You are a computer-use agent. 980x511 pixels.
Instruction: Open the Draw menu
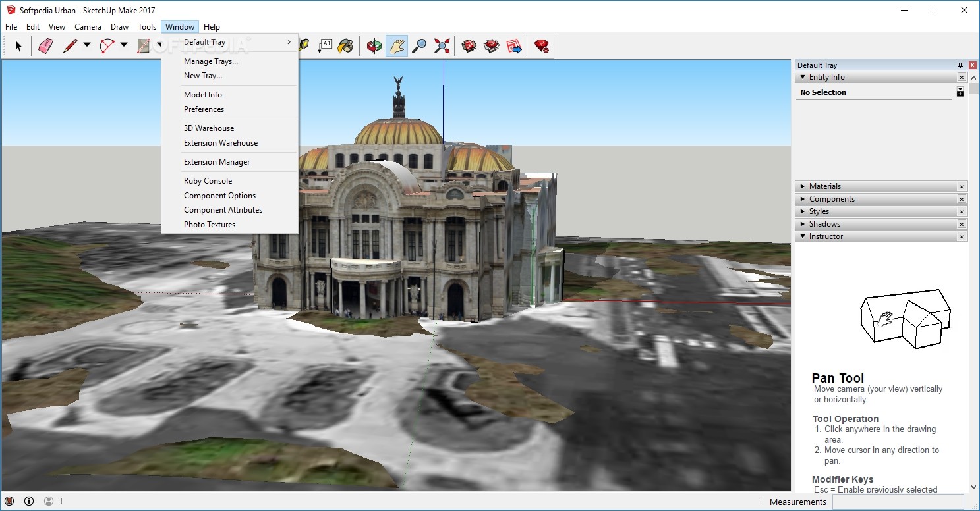pyautogui.click(x=120, y=27)
